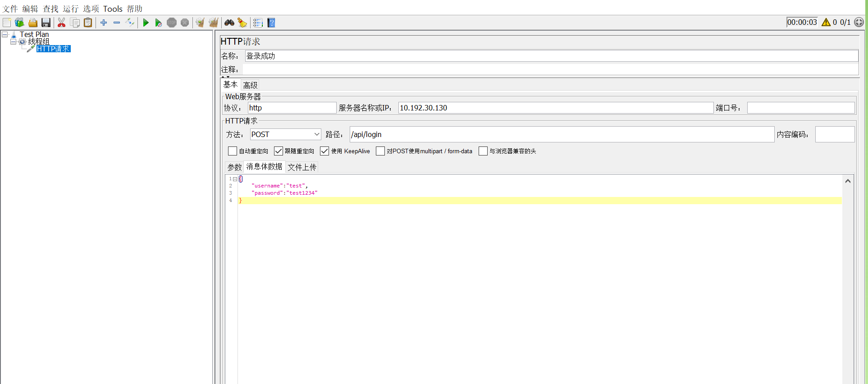The height and width of the screenshot is (384, 868).
Task: Click the Test Plan flask icon
Action: (14, 34)
